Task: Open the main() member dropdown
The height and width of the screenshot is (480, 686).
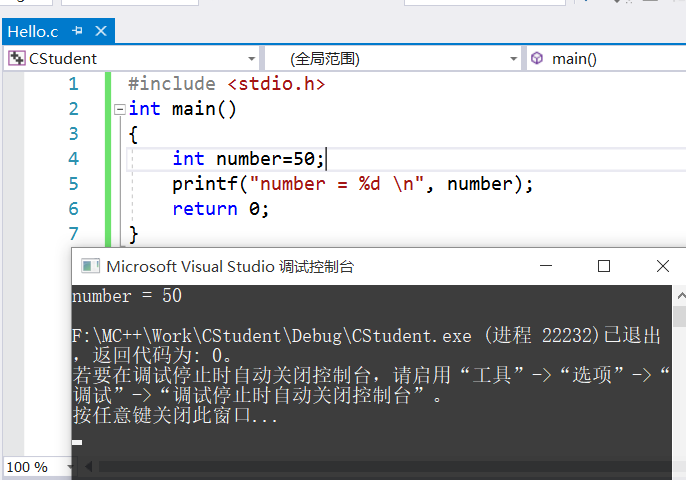Action: pyautogui.click(x=606, y=59)
